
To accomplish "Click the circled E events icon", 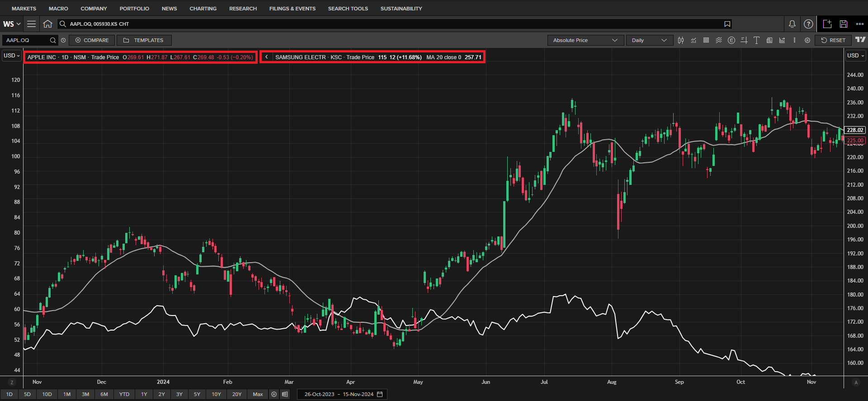I will (x=731, y=40).
